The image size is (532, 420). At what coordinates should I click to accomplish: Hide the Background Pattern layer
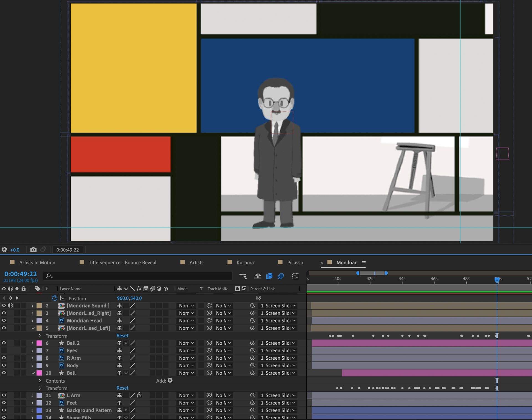(x=4, y=410)
